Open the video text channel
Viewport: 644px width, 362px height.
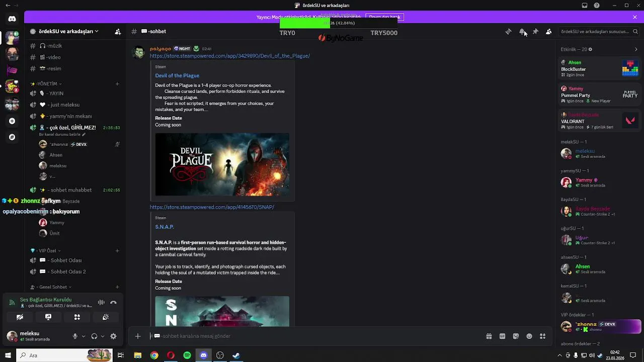click(75, 57)
